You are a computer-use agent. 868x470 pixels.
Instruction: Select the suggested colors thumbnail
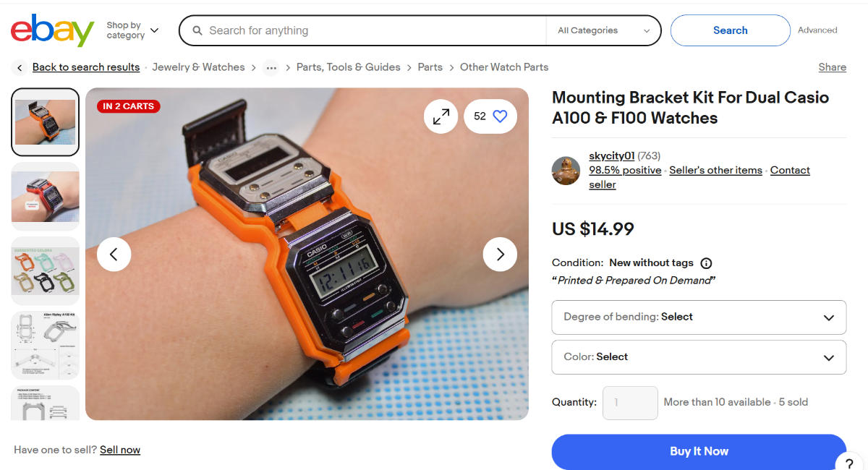[46, 271]
